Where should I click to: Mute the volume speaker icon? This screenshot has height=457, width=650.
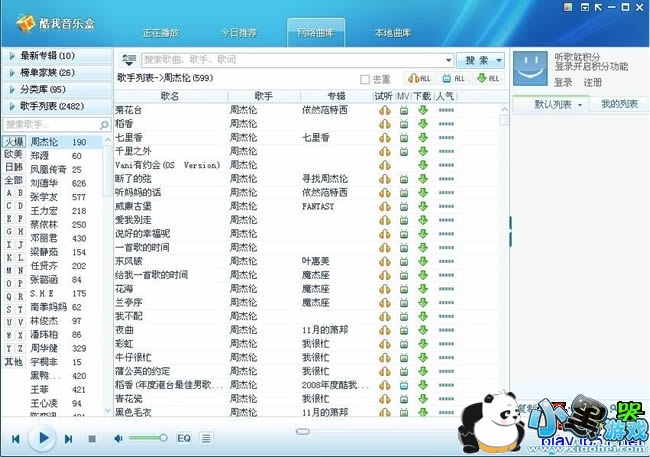click(118, 438)
